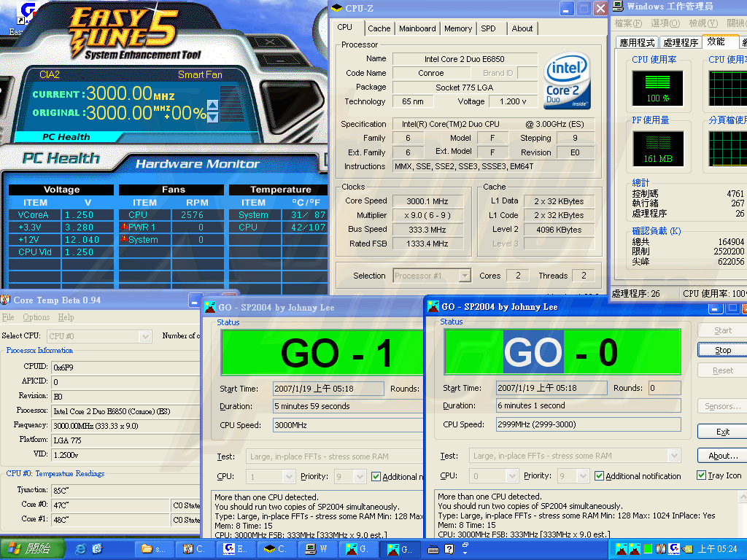Click the About... button in SP2004
This screenshot has height=560, width=747.
tap(722, 456)
